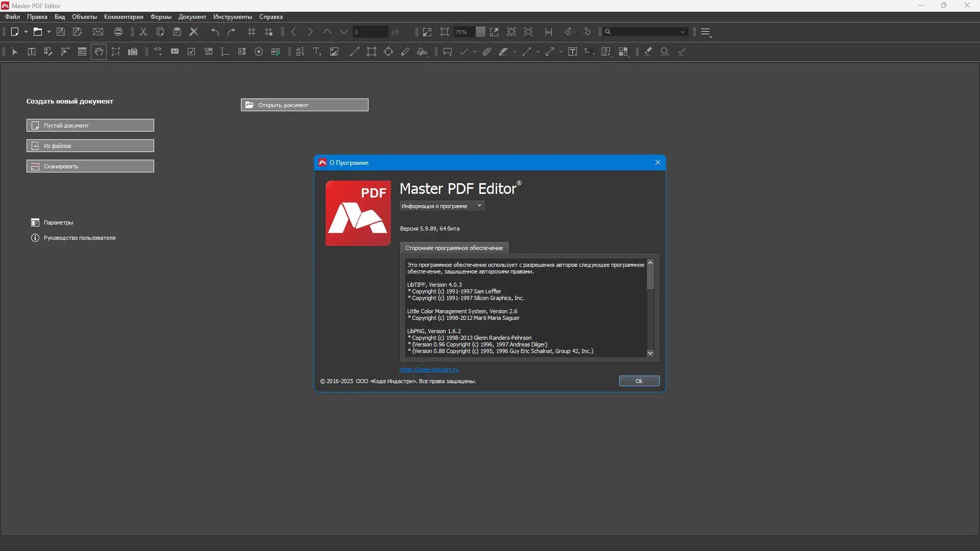This screenshot has height=551, width=980.
Task: Click the page number input field
Action: click(371, 32)
